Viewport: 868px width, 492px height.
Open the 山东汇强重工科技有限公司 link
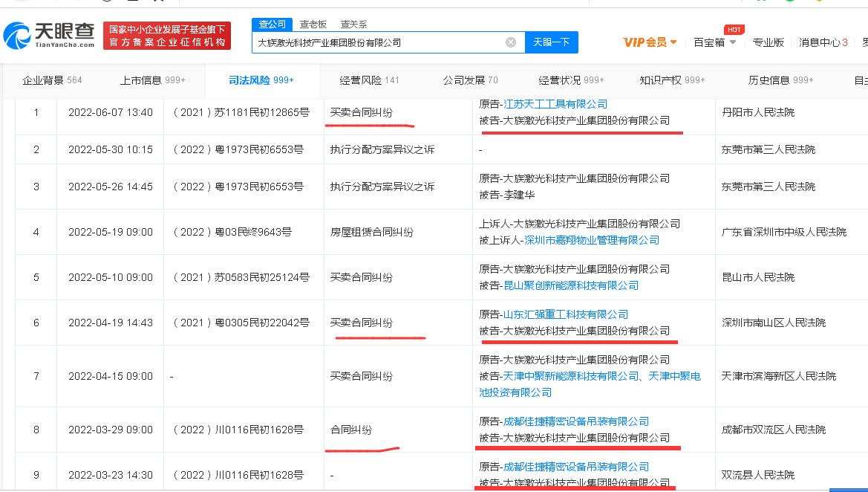(x=566, y=314)
